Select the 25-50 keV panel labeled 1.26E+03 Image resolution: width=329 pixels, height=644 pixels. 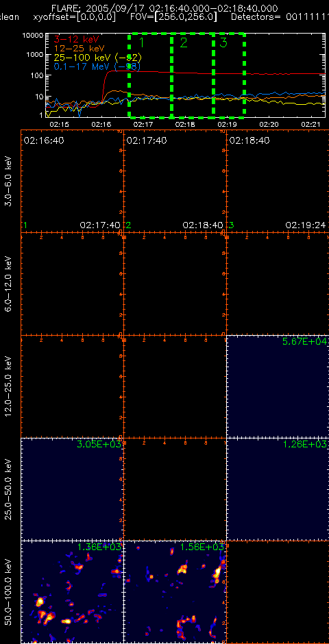tap(278, 489)
